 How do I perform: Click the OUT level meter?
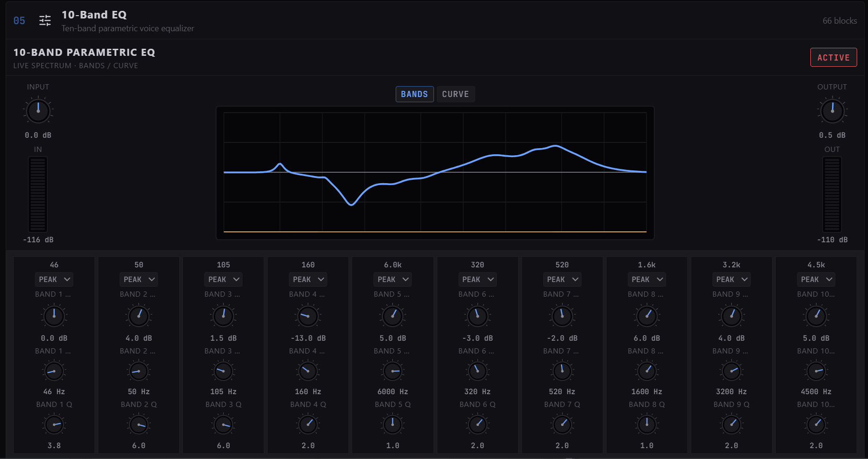pos(832,194)
